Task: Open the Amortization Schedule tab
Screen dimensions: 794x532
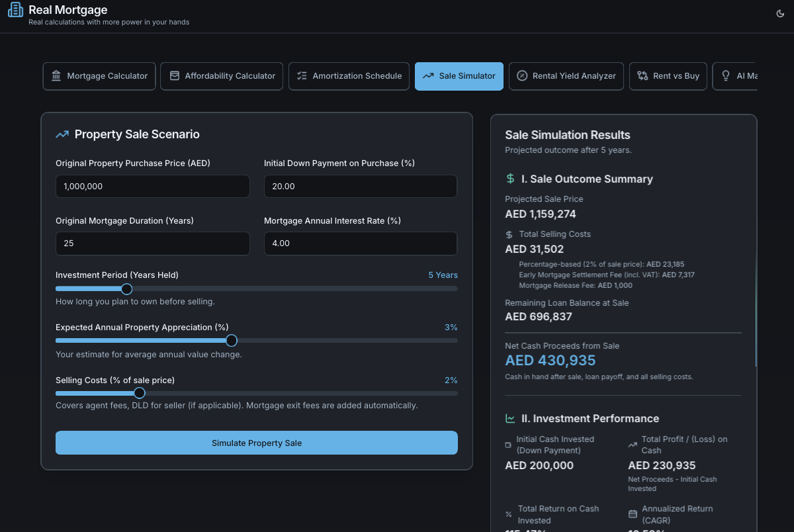Action: (349, 76)
